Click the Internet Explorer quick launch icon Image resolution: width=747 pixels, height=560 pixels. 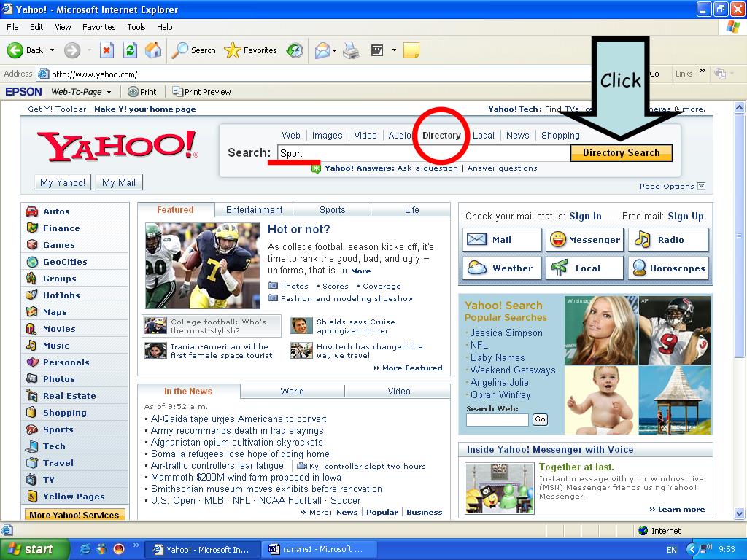tap(85, 549)
